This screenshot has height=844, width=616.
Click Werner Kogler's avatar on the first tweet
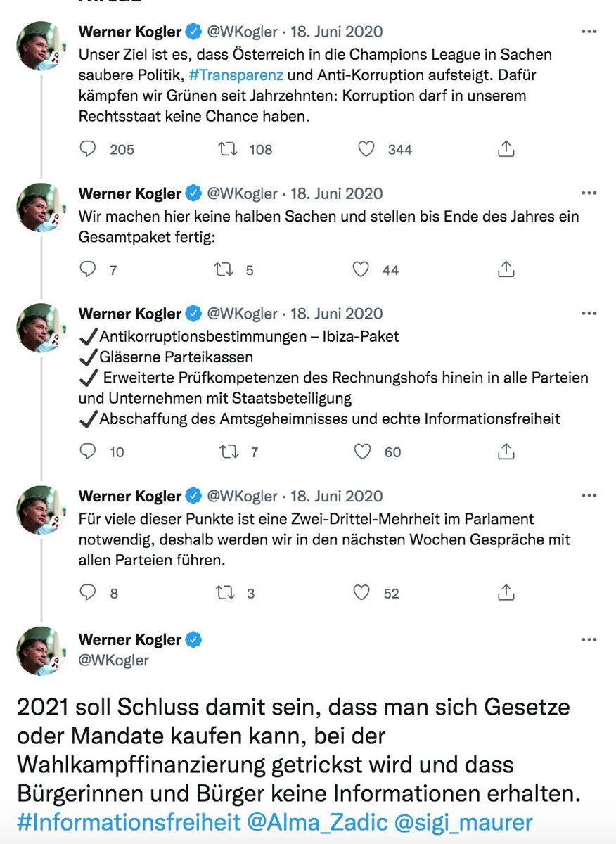(41, 46)
